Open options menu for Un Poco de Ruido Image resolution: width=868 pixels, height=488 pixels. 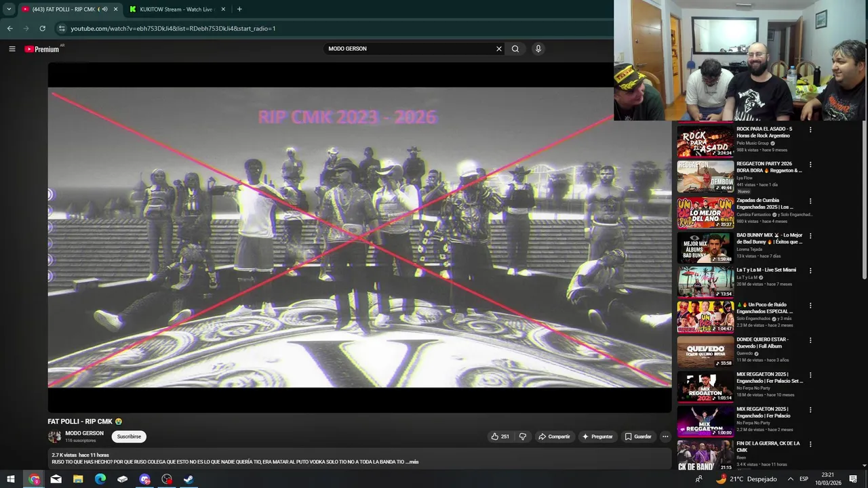[810, 306]
